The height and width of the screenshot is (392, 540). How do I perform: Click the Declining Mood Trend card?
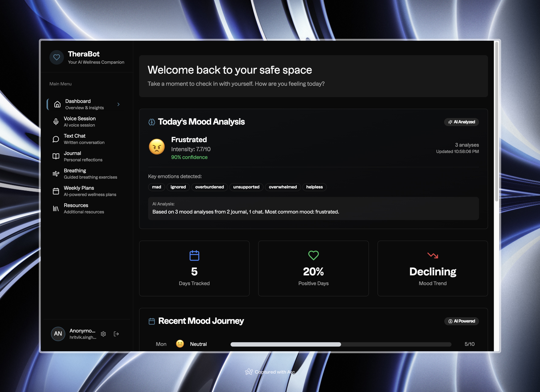(433, 268)
